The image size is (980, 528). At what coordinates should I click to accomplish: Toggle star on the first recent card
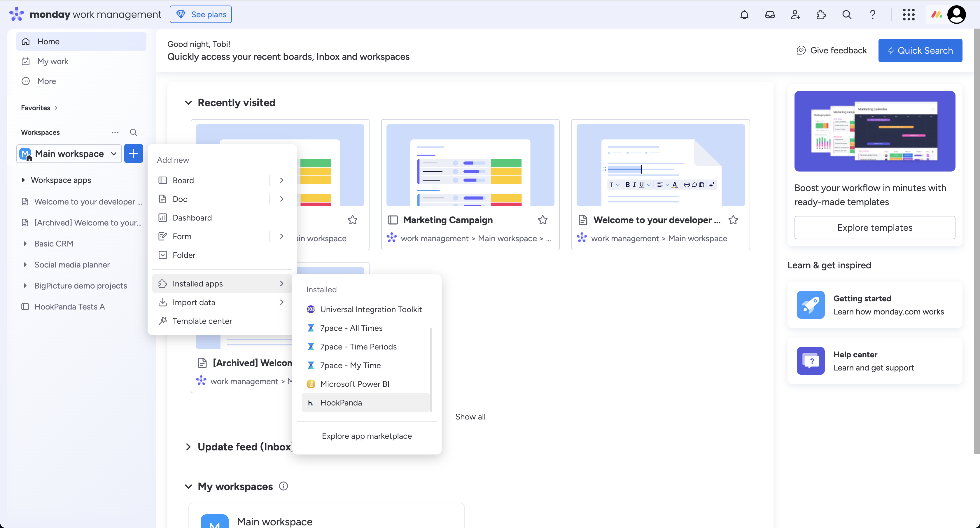352,220
